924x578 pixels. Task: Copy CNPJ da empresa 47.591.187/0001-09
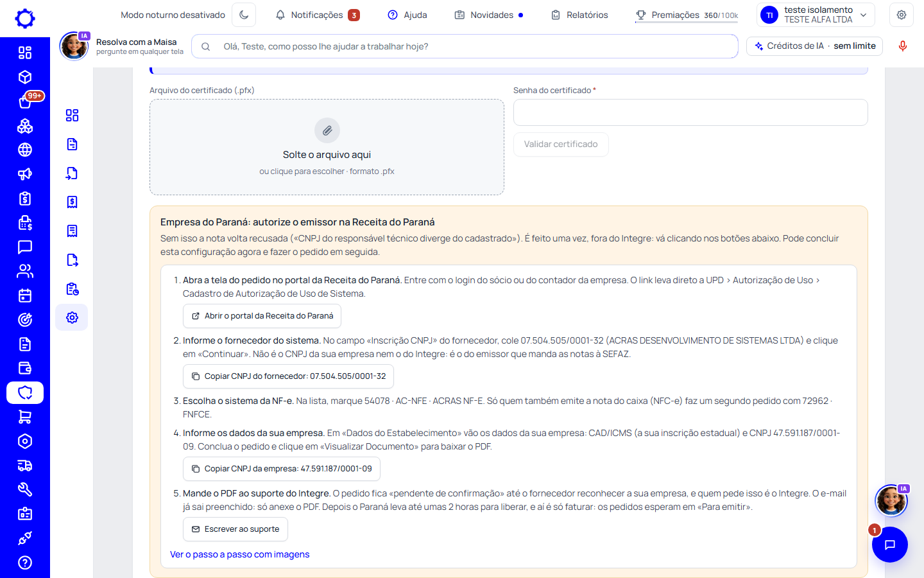[281, 469]
